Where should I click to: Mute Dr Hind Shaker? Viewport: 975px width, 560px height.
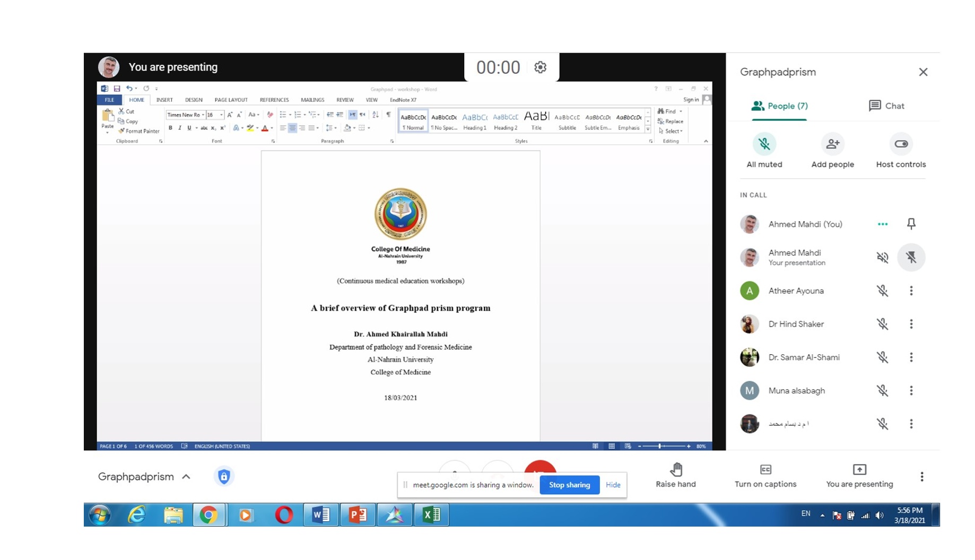pos(883,324)
